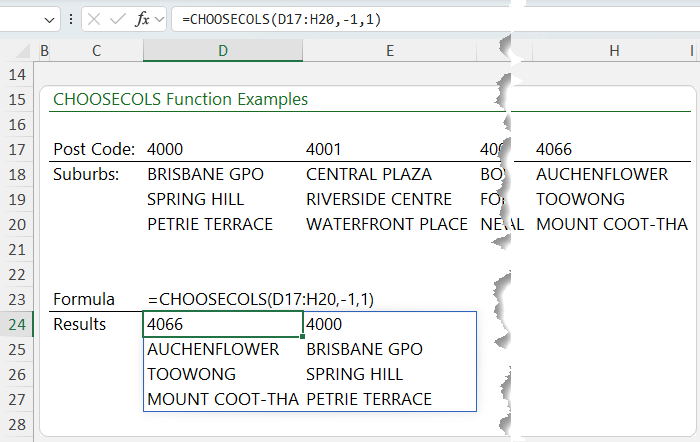Viewport: 700px width, 442px height.
Task: Select BRISBANE GPO in row 18
Action: (205, 174)
